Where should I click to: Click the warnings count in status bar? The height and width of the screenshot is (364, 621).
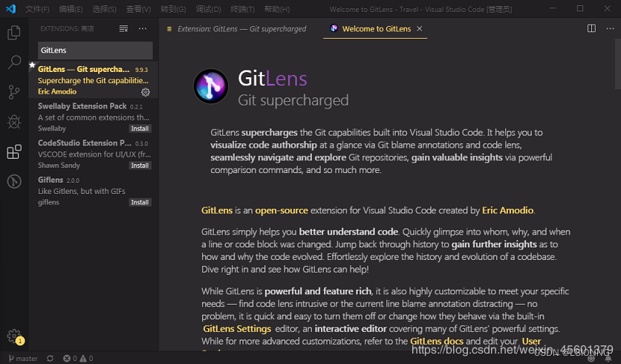pos(86,359)
